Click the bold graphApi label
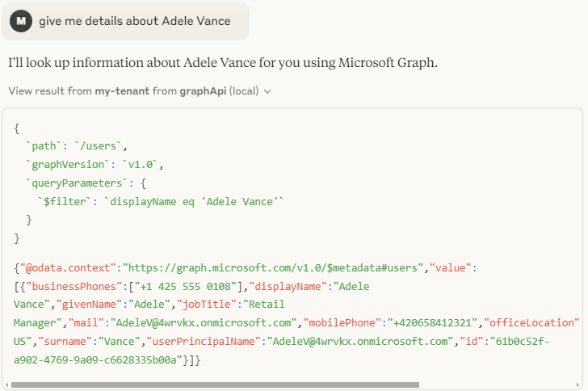Viewport: 588px width, 391px height. (x=198, y=91)
